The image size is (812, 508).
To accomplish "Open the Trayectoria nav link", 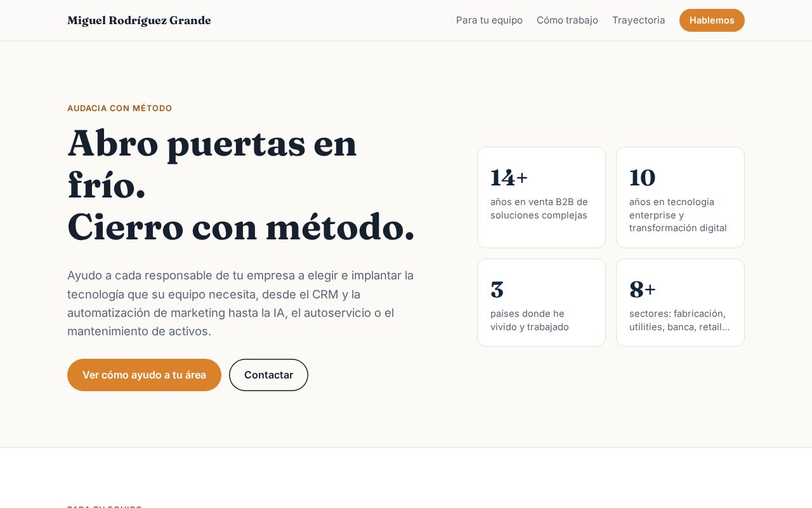I will coord(638,20).
